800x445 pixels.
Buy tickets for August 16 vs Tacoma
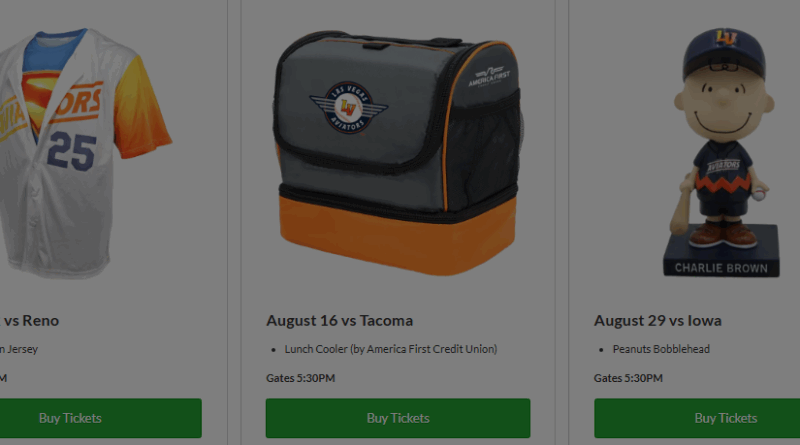pyautogui.click(x=398, y=418)
